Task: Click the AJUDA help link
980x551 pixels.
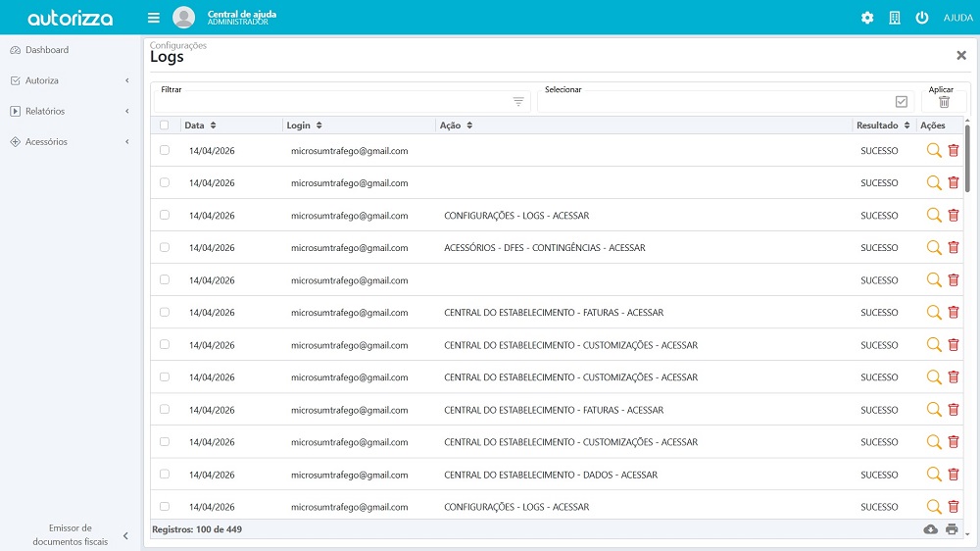Action: (x=957, y=18)
